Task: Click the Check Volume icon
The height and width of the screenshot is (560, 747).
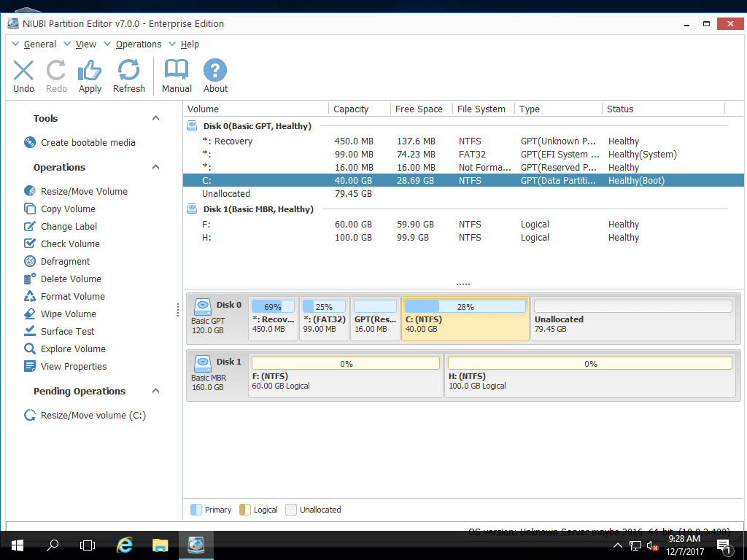Action: (29, 244)
